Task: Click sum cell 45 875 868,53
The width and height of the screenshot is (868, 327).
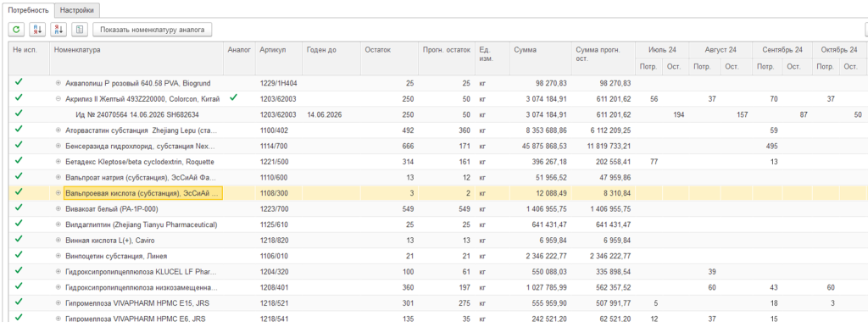Action: [x=540, y=146]
